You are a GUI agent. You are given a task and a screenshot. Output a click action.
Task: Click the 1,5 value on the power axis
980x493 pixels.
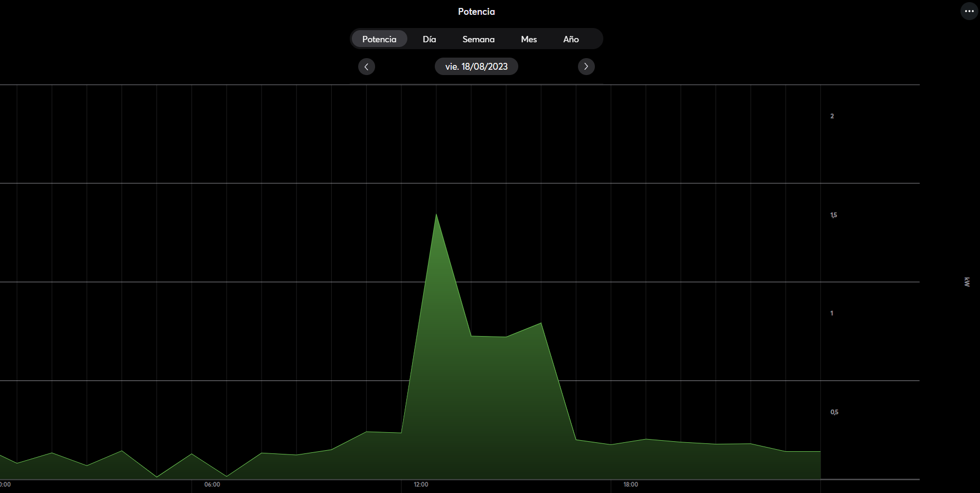(x=834, y=215)
